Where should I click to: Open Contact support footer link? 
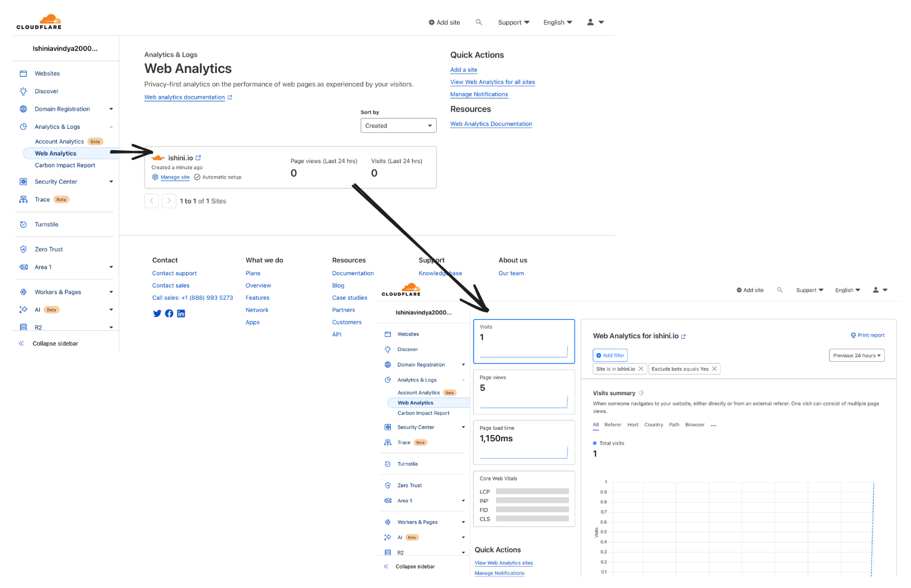coord(174,274)
